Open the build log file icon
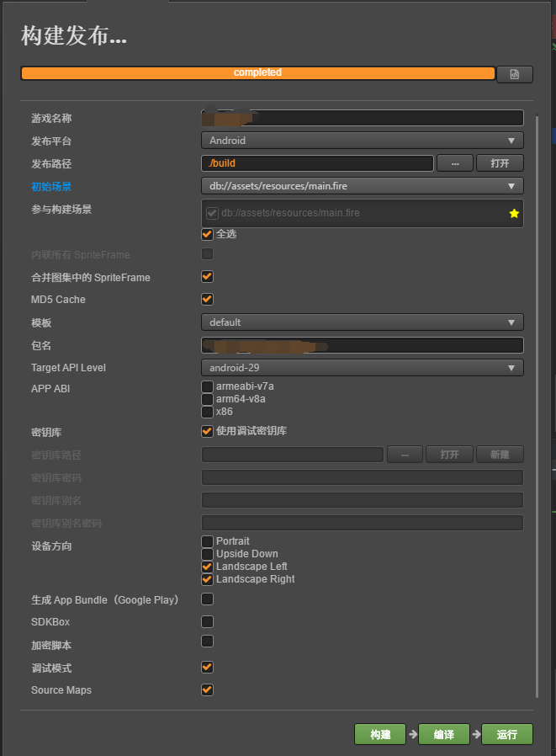556x756 pixels. click(x=514, y=74)
